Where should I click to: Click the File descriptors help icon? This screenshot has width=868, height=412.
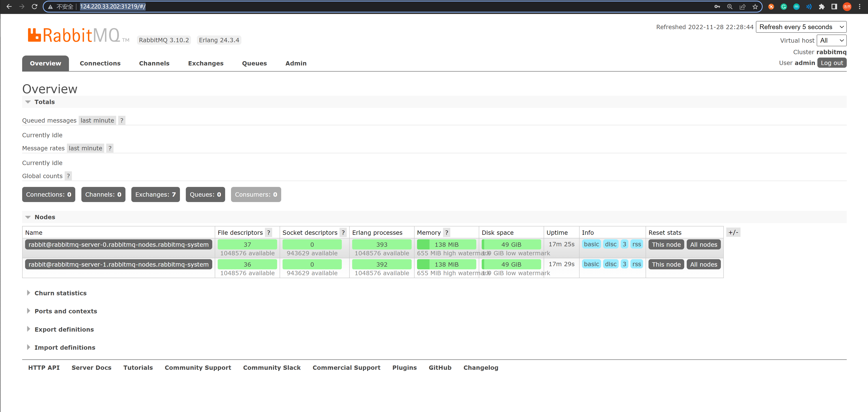click(x=269, y=233)
